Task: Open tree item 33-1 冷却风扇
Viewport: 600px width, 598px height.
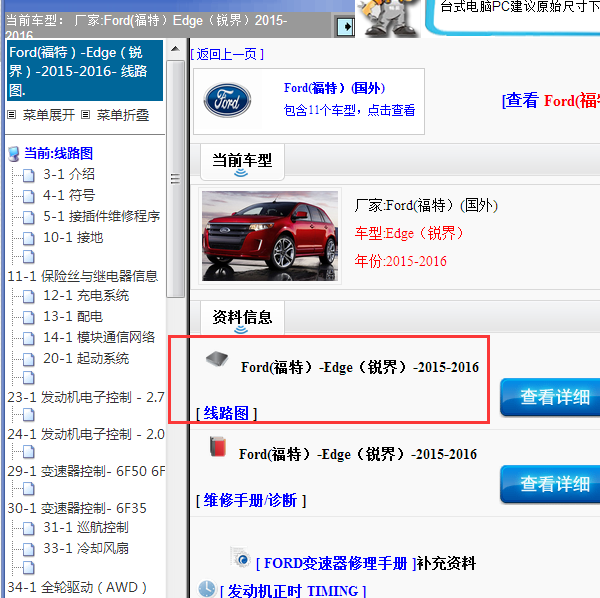Action: point(86,549)
